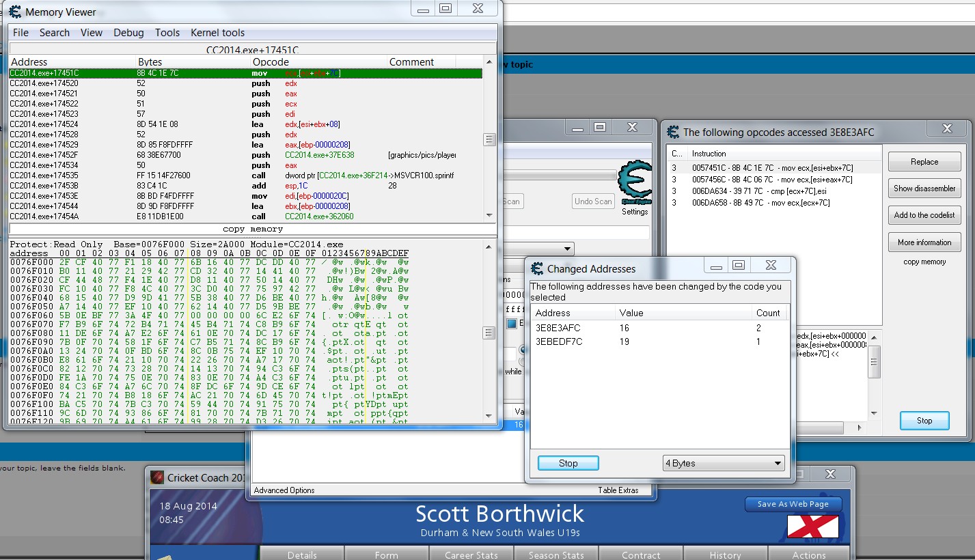975x560 pixels.
Task: Switch to the Career Stats tab
Action: [471, 555]
